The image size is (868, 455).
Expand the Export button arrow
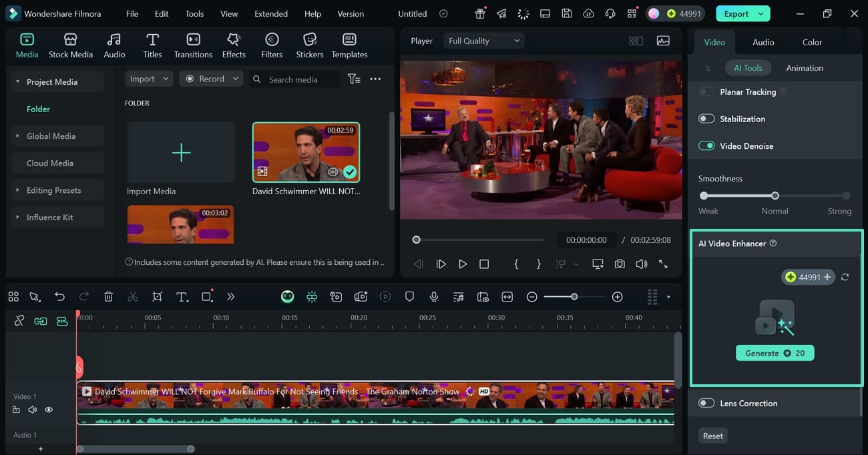761,13
